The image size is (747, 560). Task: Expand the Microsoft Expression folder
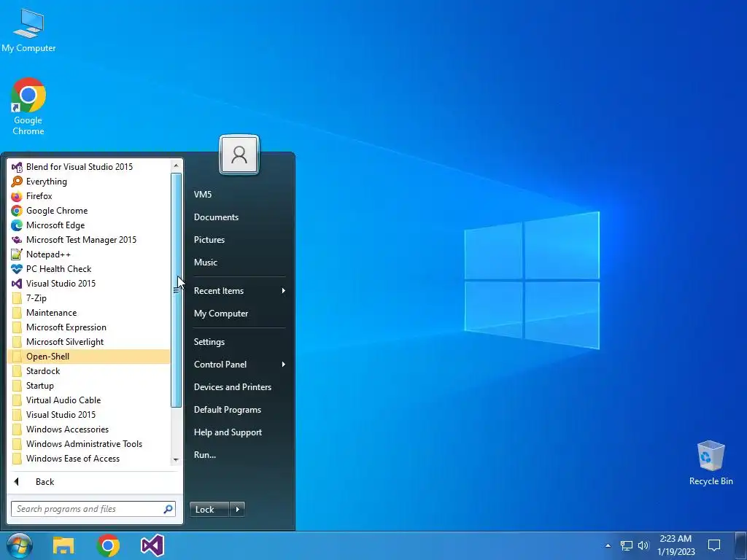coord(88,327)
